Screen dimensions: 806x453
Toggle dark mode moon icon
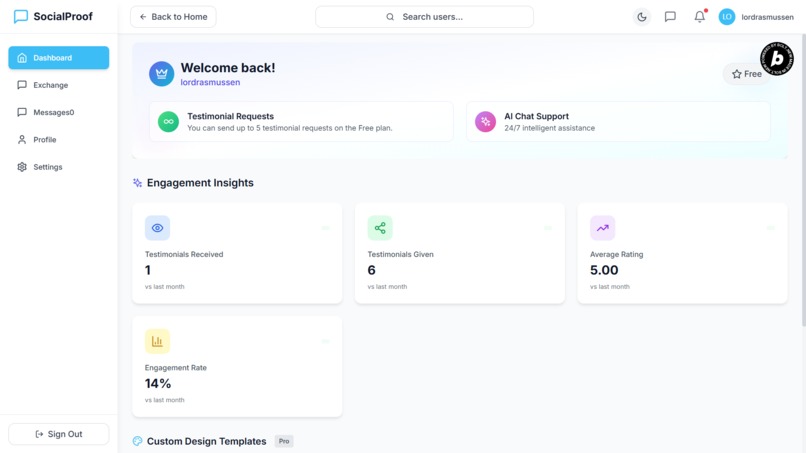click(x=642, y=16)
